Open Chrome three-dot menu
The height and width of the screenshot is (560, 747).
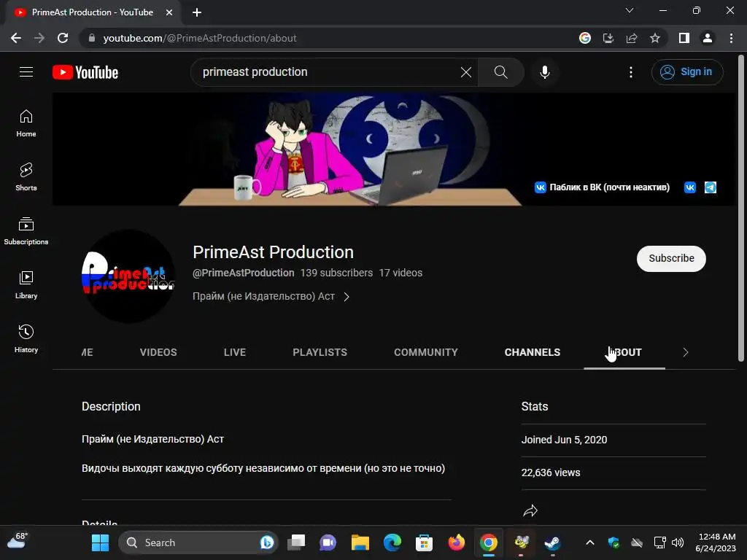(x=731, y=38)
